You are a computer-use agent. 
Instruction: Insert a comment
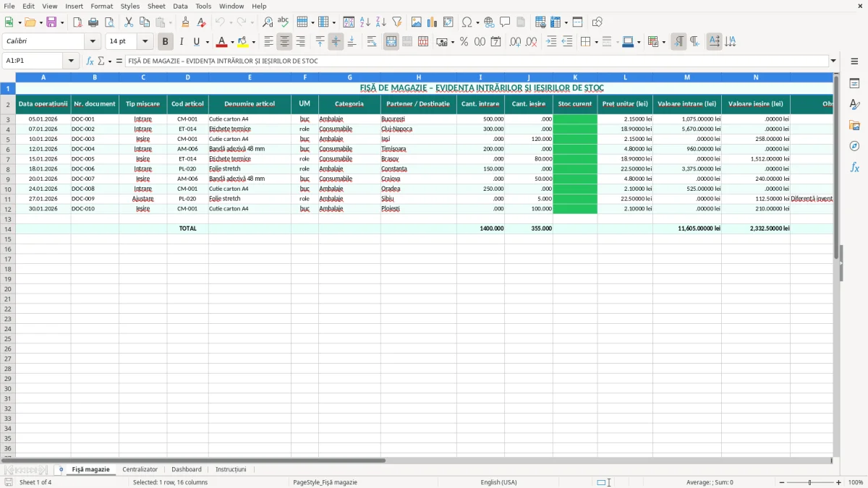pyautogui.click(x=506, y=22)
